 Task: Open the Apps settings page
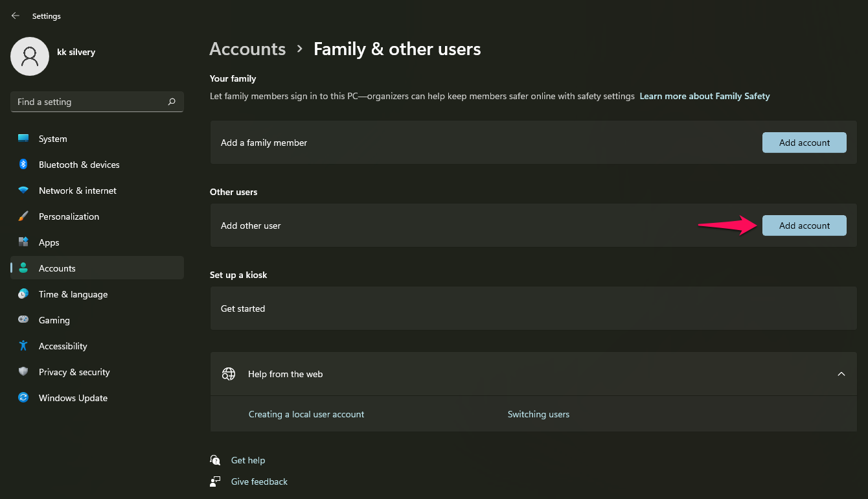(49, 242)
